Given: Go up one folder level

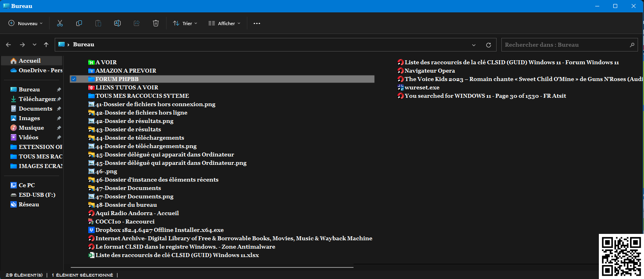Looking at the screenshot, I should (x=46, y=45).
